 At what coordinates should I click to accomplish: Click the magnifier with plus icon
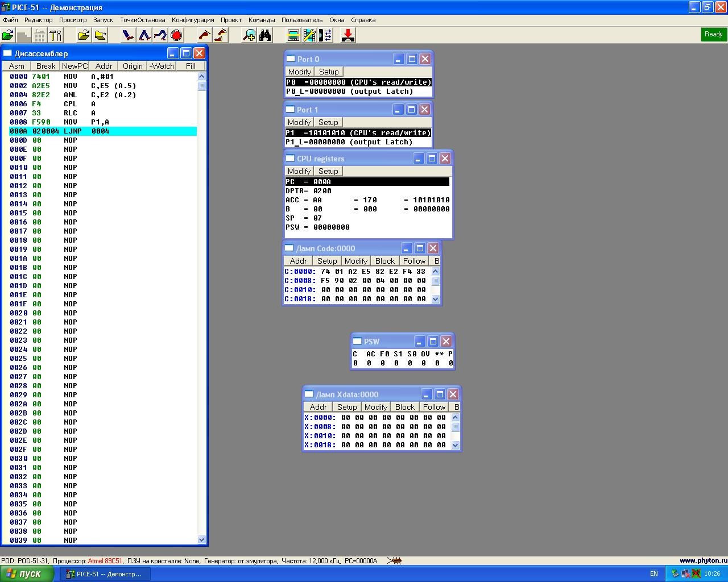[x=249, y=35]
